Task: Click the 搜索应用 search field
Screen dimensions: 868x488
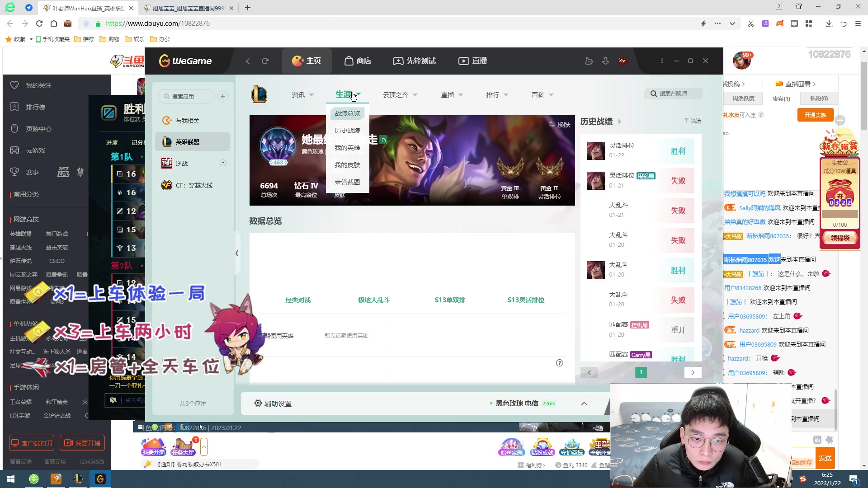Action: click(x=186, y=96)
